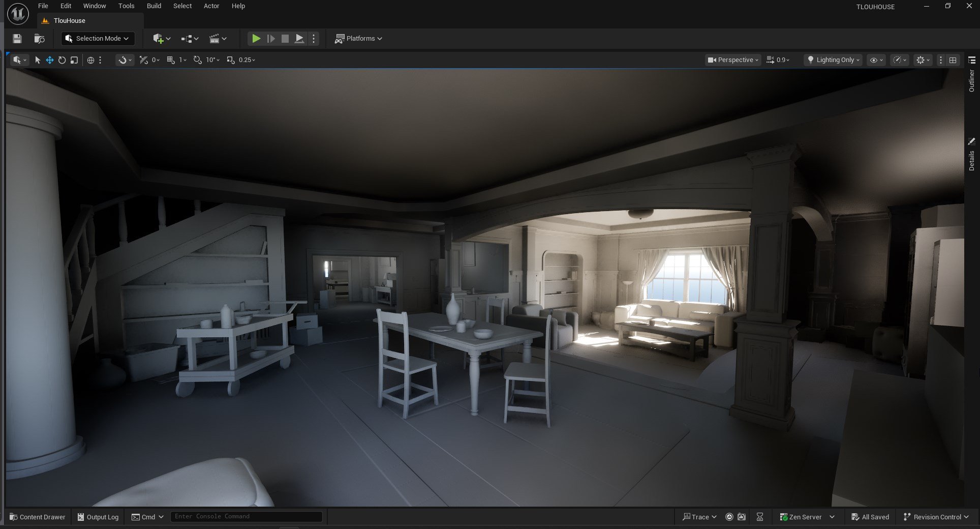Screen dimensions: 980x529
Task: Click the trace snapshot camera icon
Action: 742,517
